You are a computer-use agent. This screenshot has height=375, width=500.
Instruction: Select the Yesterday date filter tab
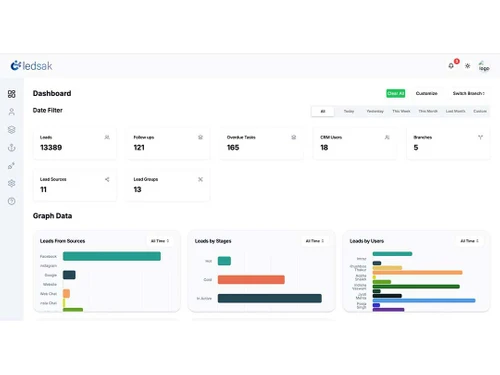[375, 111]
